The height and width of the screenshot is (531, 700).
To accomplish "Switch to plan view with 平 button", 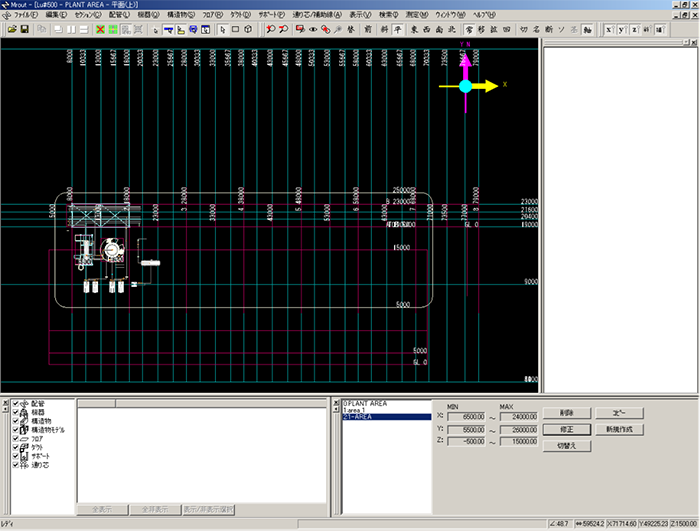I will [x=397, y=30].
